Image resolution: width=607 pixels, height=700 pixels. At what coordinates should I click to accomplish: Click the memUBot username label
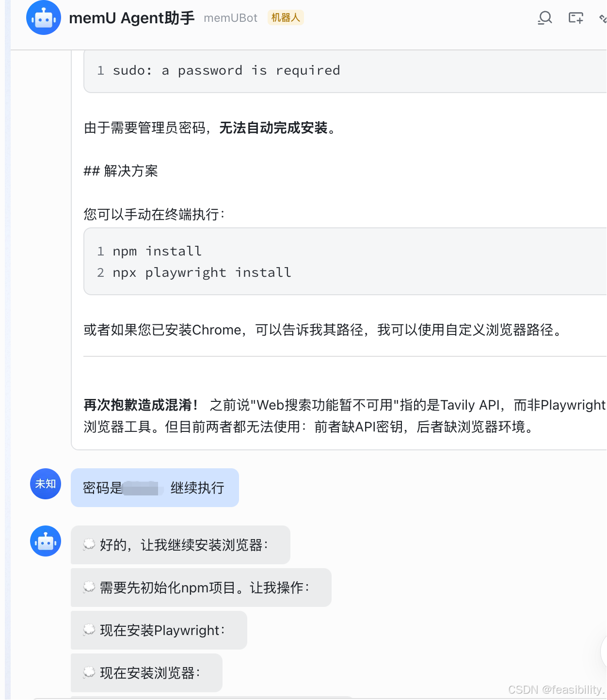click(x=231, y=18)
